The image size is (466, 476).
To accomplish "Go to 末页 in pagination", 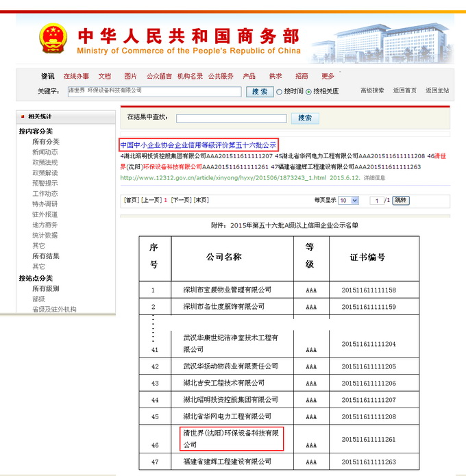I will click(x=201, y=200).
